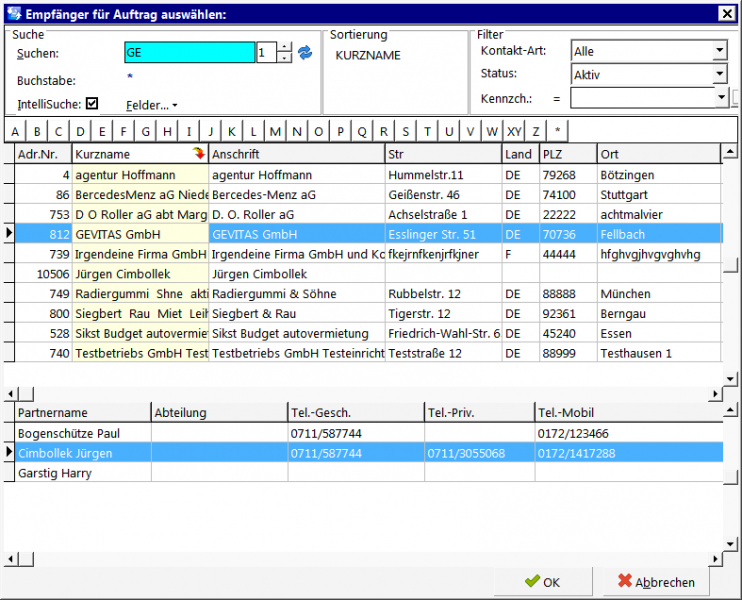
Task: Sort by the Ort column header
Action: click(659, 154)
